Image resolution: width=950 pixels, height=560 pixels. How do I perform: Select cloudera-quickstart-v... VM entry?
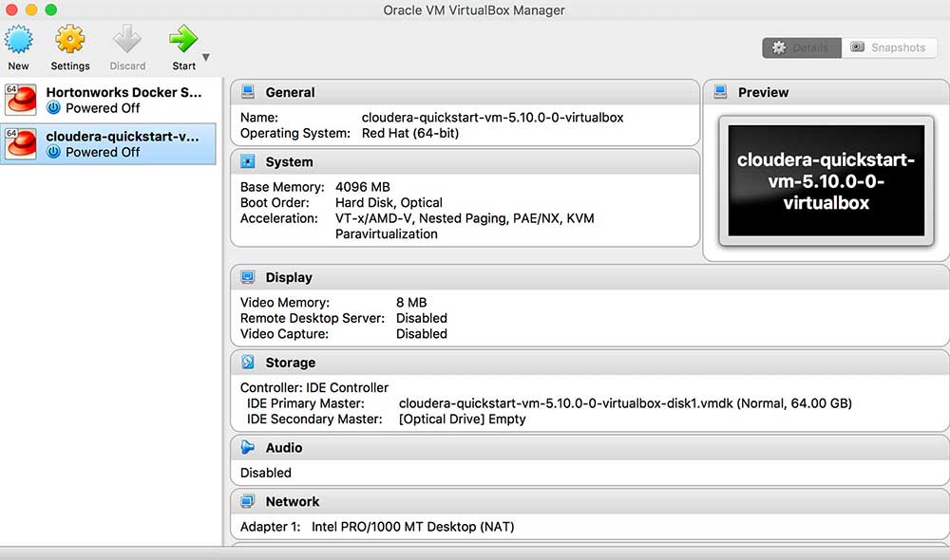point(108,144)
